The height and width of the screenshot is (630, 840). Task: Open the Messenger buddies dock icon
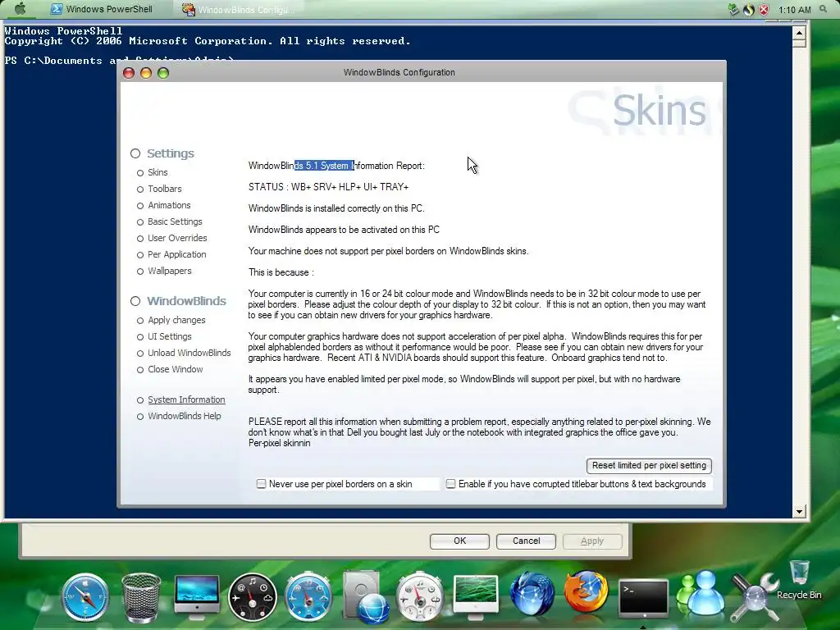699,594
